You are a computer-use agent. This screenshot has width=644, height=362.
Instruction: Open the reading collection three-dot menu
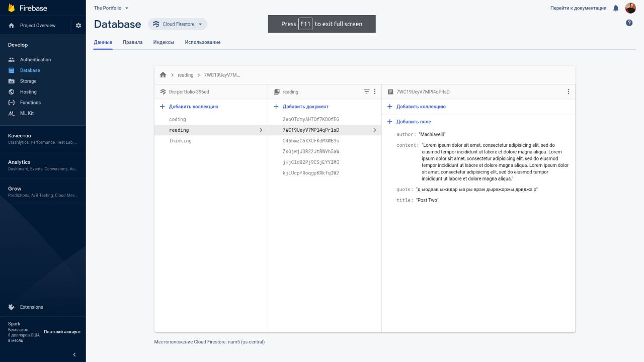(x=374, y=92)
